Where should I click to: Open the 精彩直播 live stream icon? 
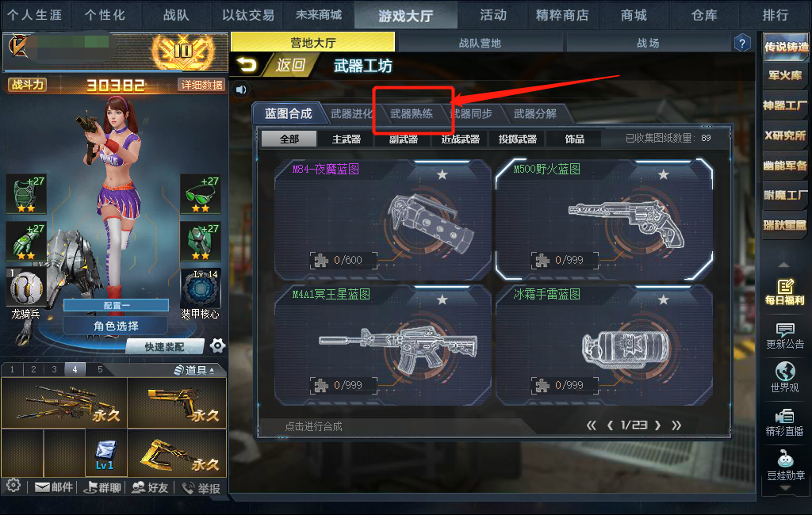click(785, 422)
